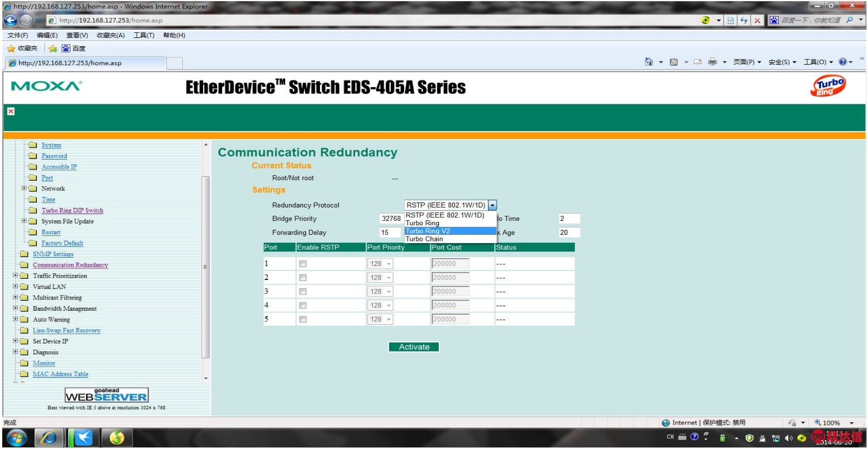This screenshot has height=449, width=868.
Task: Click the blue bird app taskbar icon
Action: click(x=84, y=438)
